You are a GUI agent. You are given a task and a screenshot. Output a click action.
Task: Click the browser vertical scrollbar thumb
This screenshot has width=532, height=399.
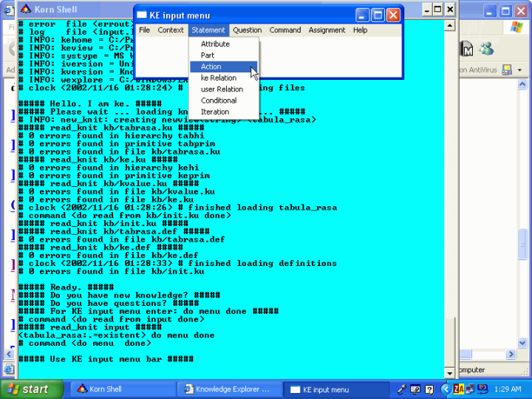coord(522,244)
